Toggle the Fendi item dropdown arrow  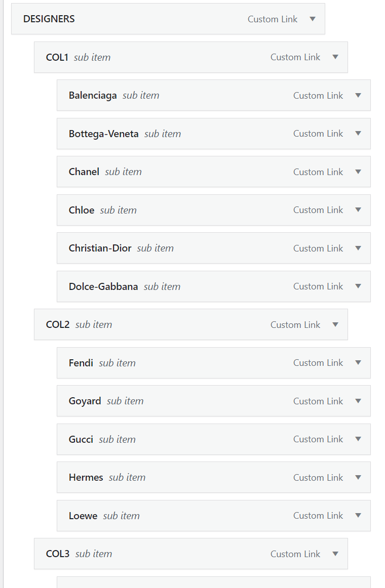(x=358, y=363)
